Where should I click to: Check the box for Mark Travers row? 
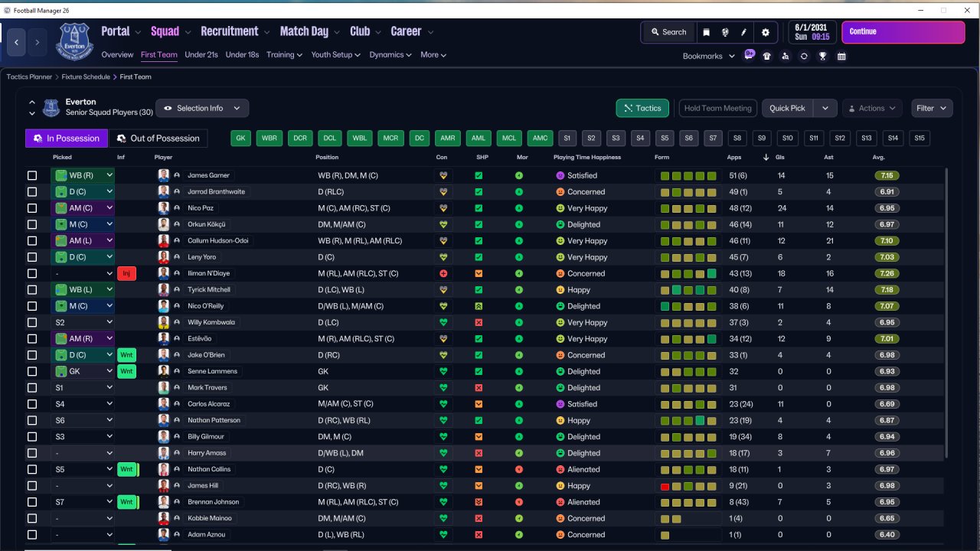tap(32, 388)
